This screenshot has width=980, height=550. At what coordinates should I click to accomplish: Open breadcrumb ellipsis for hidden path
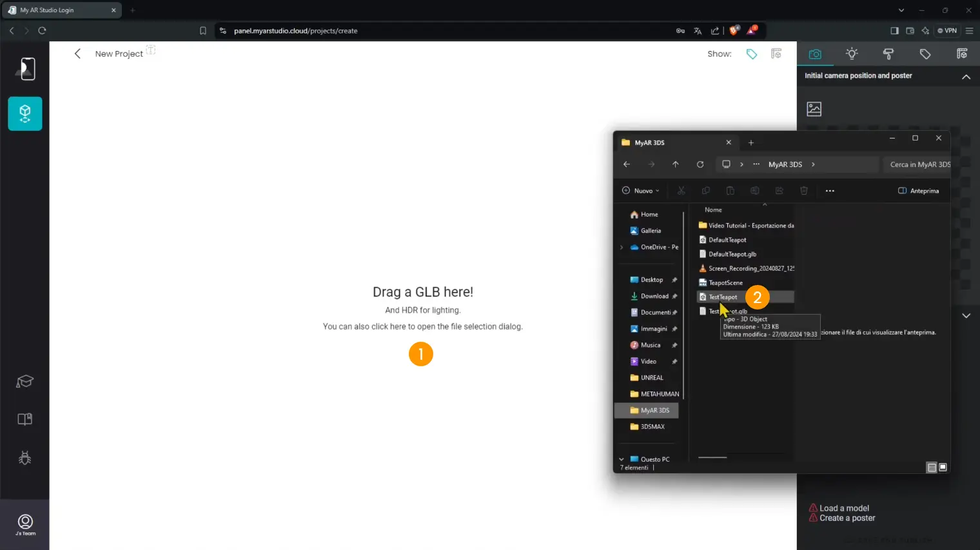pyautogui.click(x=756, y=164)
